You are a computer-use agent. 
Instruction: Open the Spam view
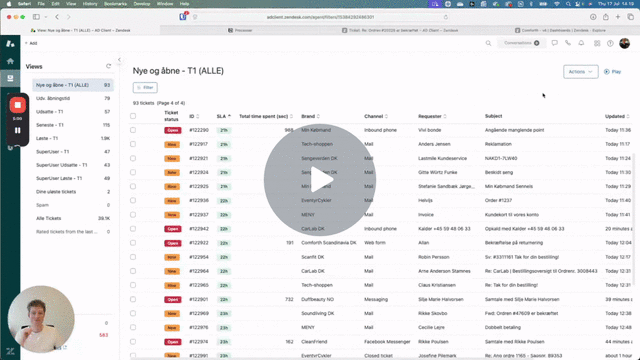[73, 205]
